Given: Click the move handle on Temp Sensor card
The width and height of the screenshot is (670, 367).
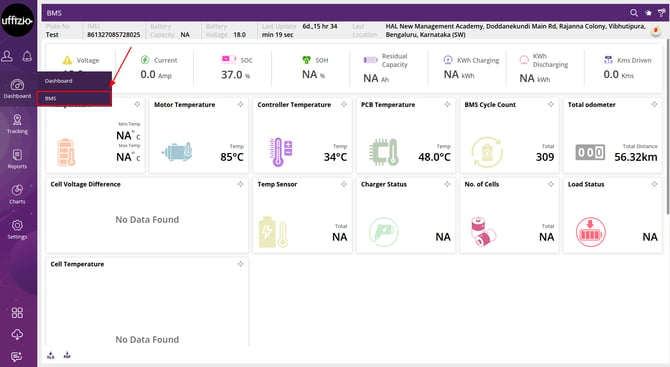Looking at the screenshot, I should pyautogui.click(x=344, y=184).
